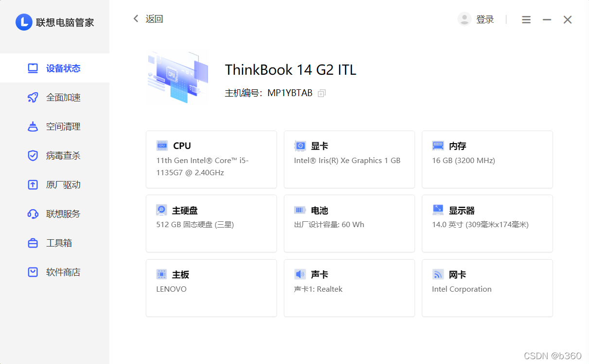Click the back chevron arrow
The width and height of the screenshot is (589, 364).
point(136,18)
